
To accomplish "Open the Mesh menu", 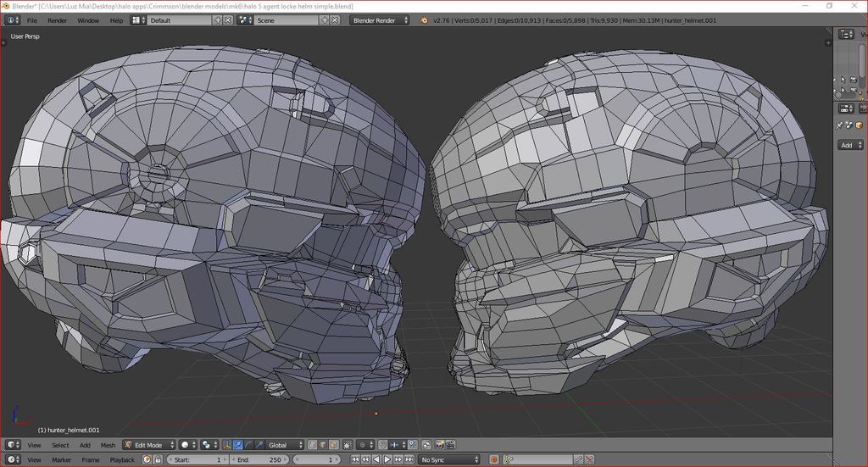I will click(x=108, y=445).
